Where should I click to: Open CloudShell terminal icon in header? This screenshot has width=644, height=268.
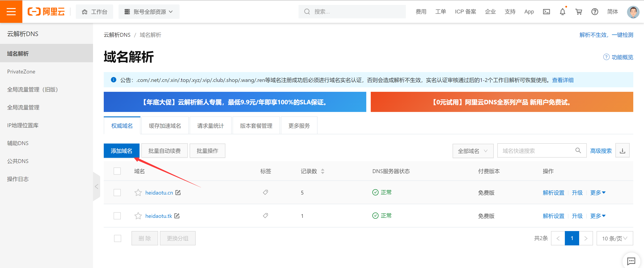[x=546, y=11]
